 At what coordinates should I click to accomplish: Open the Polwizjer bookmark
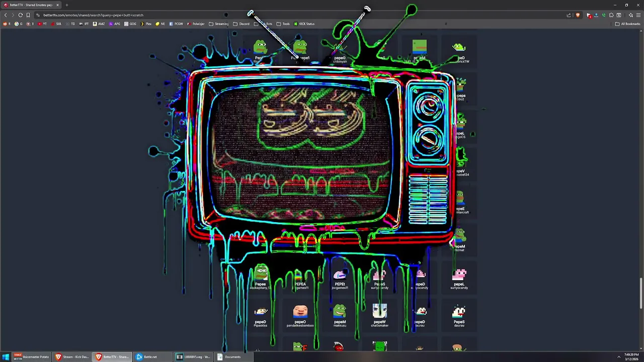(196, 24)
